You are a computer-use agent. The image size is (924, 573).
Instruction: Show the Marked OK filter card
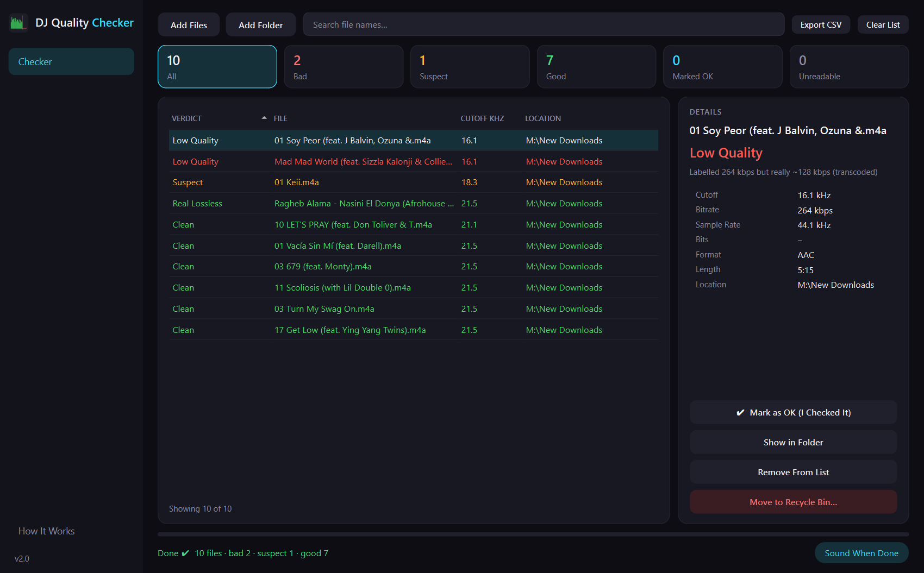723,66
